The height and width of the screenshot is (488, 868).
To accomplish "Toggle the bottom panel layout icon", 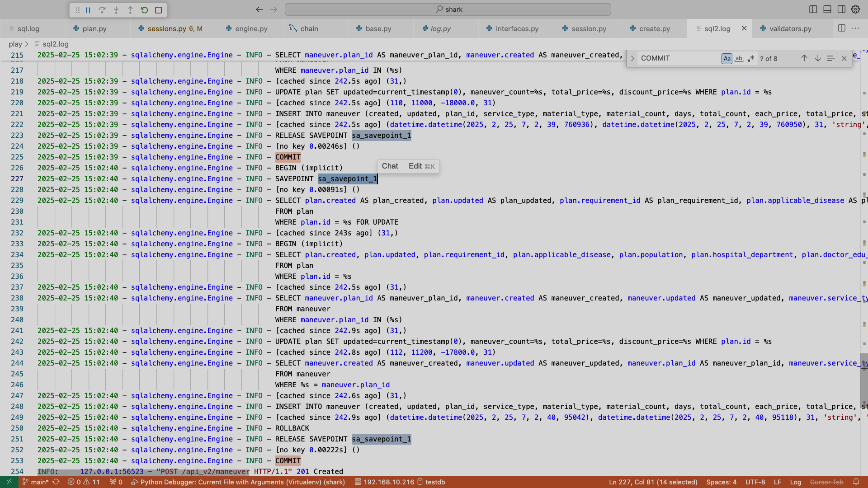I will 827,9.
